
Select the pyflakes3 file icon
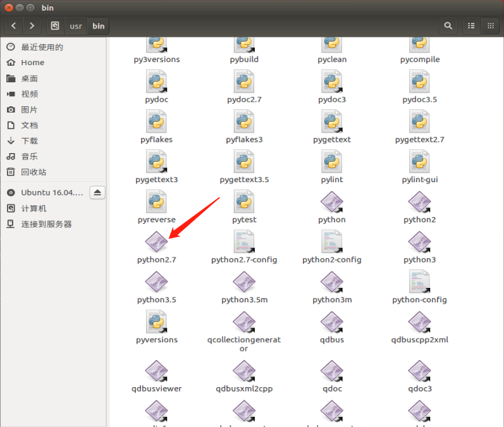[x=244, y=121]
